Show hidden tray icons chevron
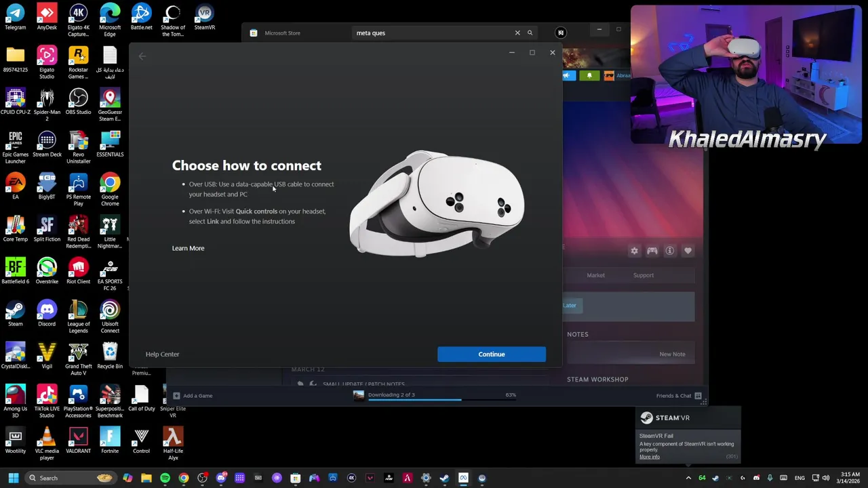The width and height of the screenshot is (868, 488). pyautogui.click(x=688, y=478)
